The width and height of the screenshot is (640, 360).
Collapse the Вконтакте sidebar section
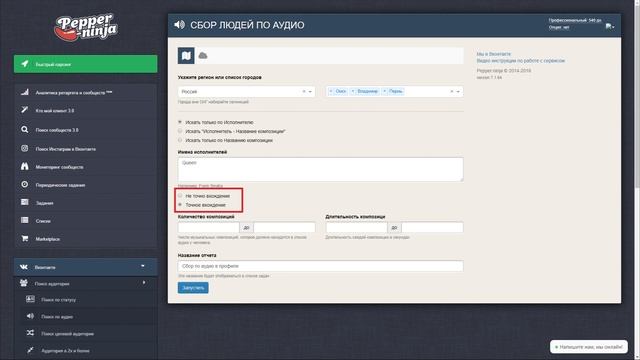(x=143, y=266)
